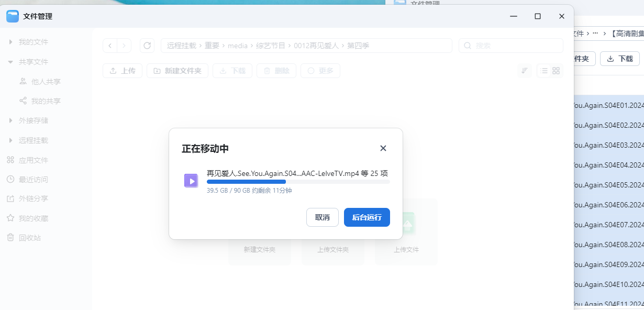Click the sort order arrow icon

tap(524, 71)
